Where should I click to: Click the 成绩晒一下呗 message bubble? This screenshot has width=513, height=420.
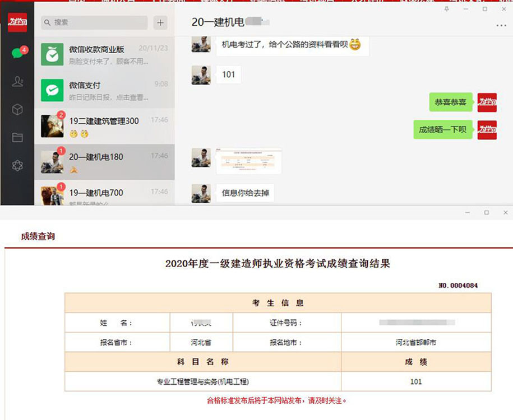click(x=442, y=129)
